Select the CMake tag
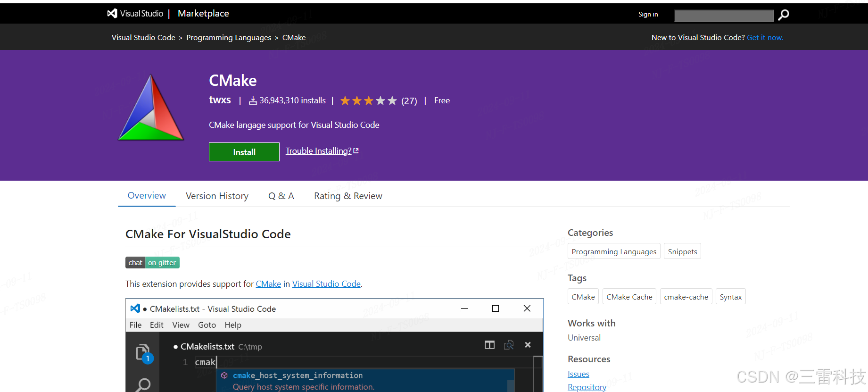Screen dimensions: 868x392 click(x=583, y=297)
